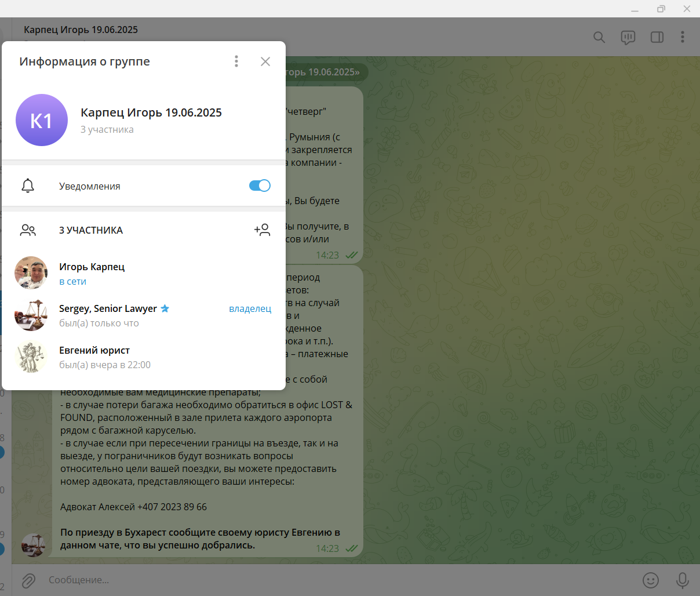Click Евгений юрист avatar picture
700x596 pixels.
coord(31,357)
